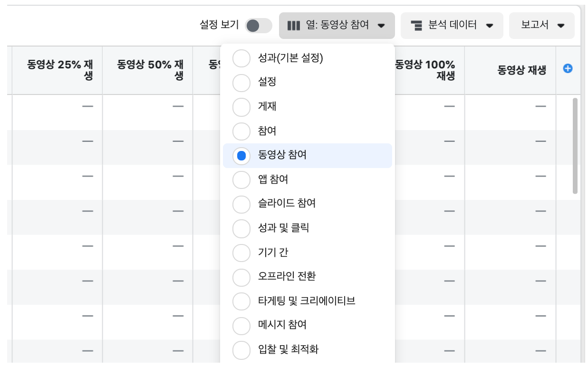Select the 게재 radio option
The image size is (588, 366).
point(241,107)
